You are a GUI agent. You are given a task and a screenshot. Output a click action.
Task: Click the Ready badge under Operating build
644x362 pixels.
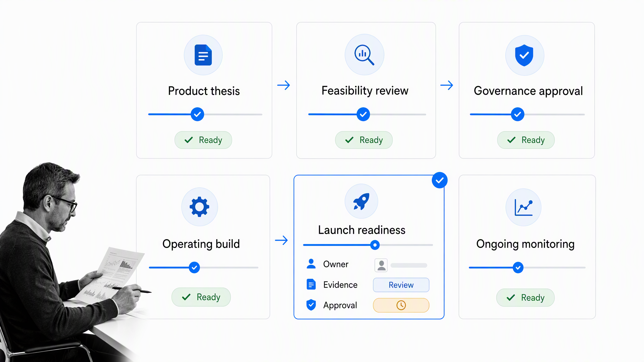[x=201, y=297]
